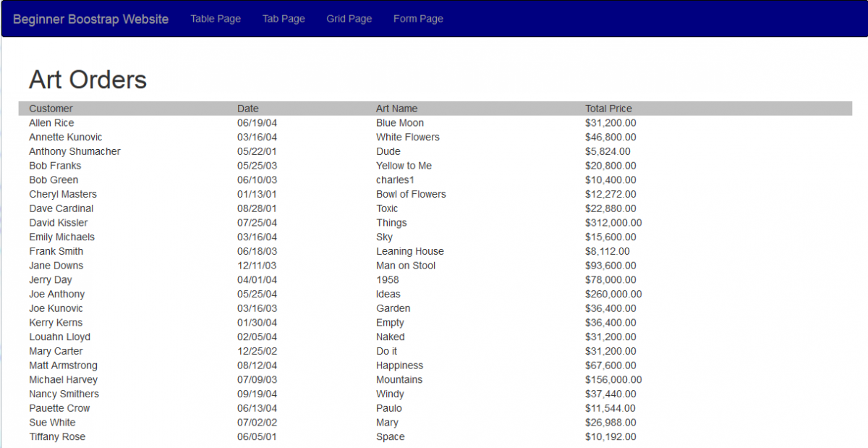Click Matt Armstrong's date 08/12/04
The width and height of the screenshot is (868, 448).
pos(257,365)
